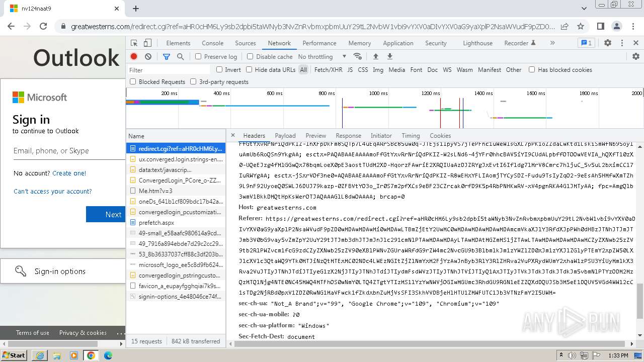The height and width of the screenshot is (362, 644).
Task: Open the network search magnifier
Action: click(181, 57)
